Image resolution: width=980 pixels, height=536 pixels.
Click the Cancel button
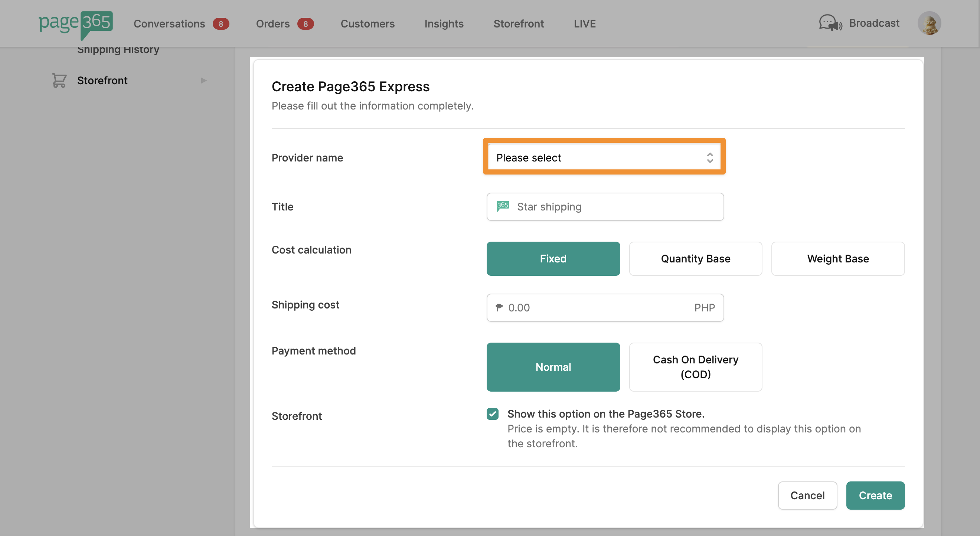point(807,495)
